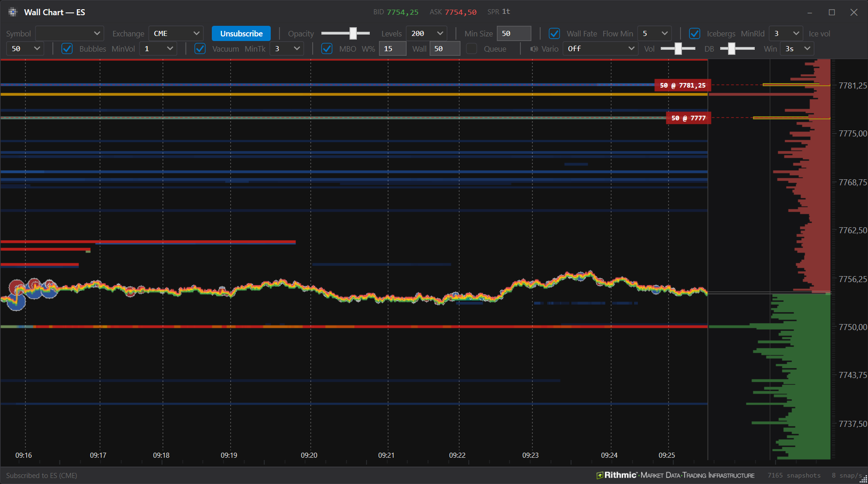Close the Wall Chart window
Screen dimensions: 868x484
pyautogui.click(x=854, y=12)
